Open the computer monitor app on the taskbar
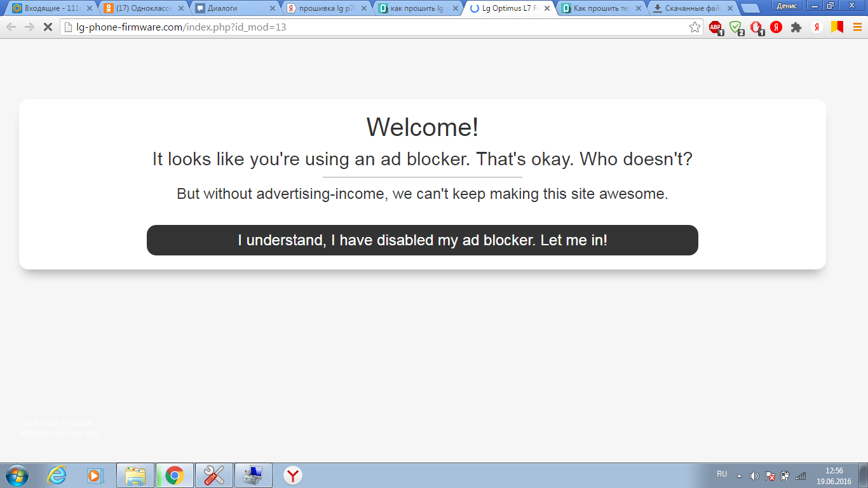The image size is (868, 488). (254, 475)
